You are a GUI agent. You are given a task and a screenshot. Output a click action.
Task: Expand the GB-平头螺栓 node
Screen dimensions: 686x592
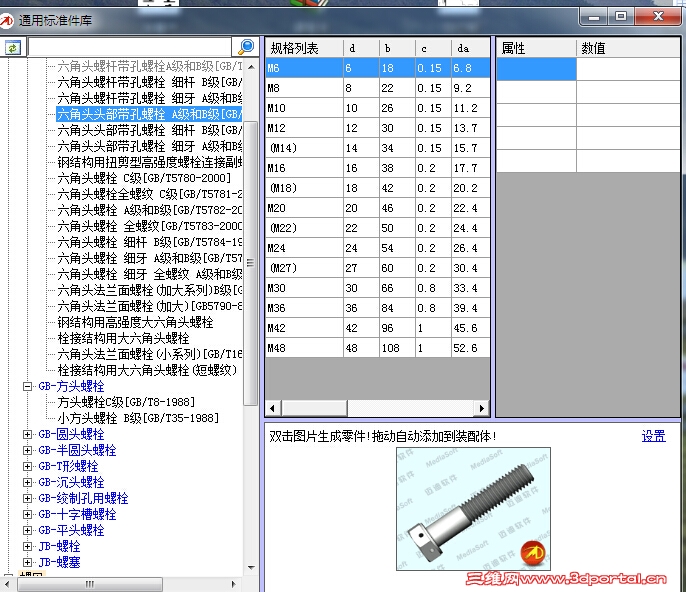click(28, 530)
